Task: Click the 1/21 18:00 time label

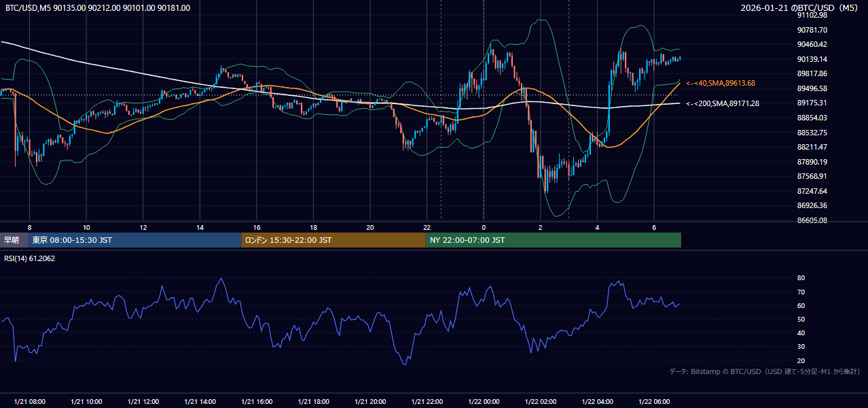Action: click(314, 402)
